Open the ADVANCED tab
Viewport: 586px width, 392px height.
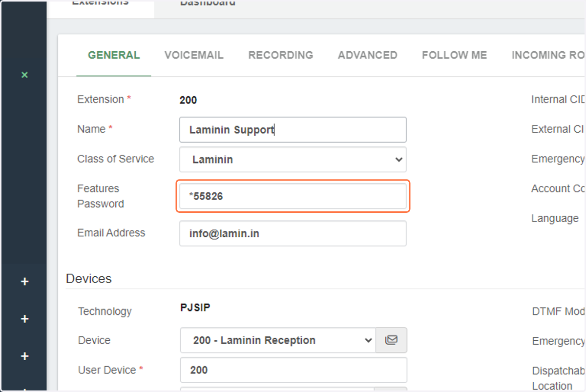tap(368, 55)
